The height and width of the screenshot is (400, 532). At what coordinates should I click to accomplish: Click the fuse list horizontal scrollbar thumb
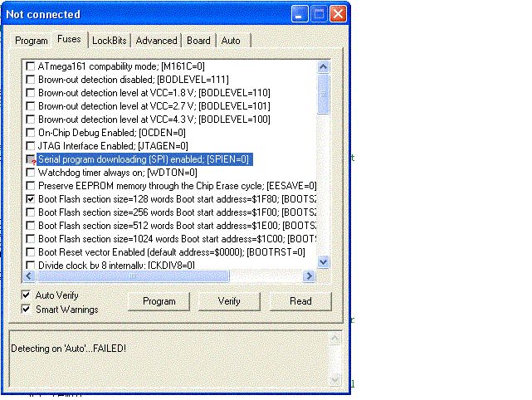pos(133,276)
